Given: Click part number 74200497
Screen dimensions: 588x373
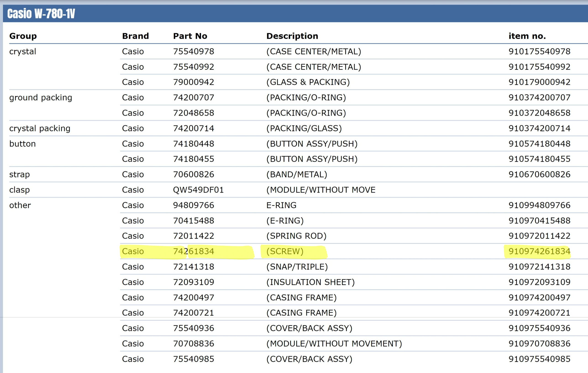Looking at the screenshot, I should 194,297.
